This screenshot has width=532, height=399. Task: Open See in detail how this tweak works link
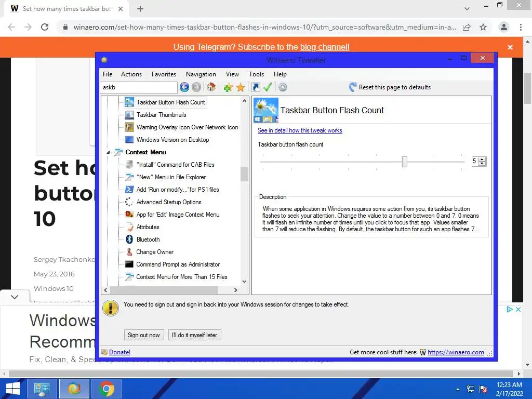click(300, 130)
